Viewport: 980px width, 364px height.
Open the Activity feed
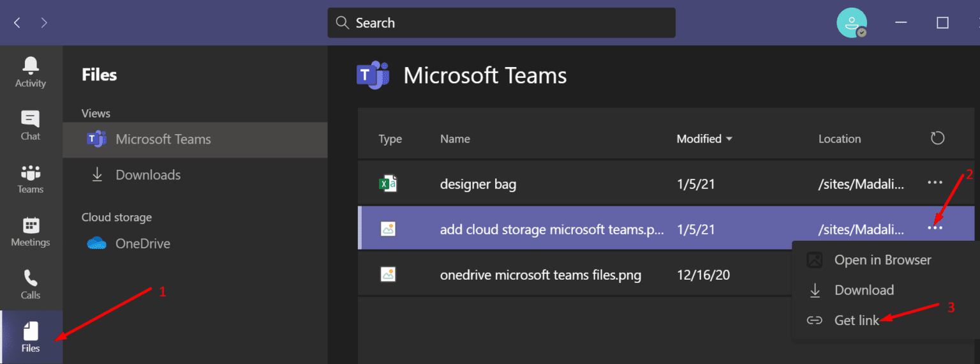click(x=31, y=72)
